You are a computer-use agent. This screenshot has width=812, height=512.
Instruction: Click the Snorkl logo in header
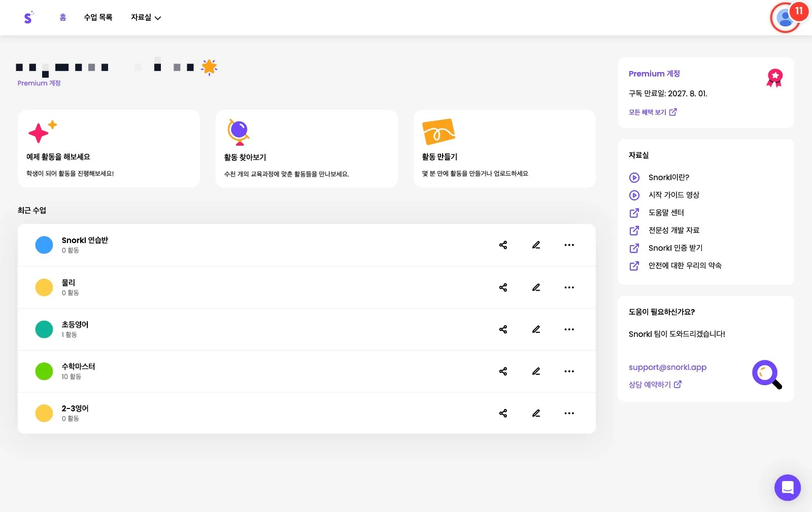pyautogui.click(x=28, y=17)
